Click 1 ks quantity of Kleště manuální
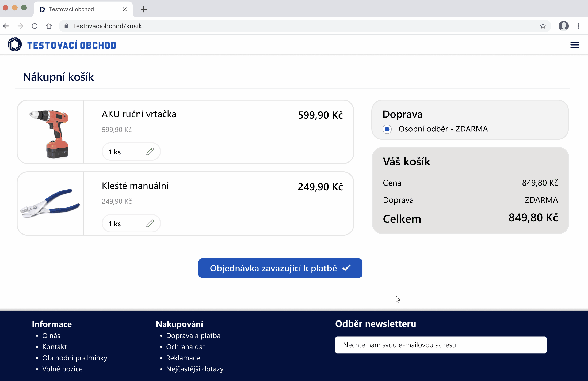This screenshot has height=381, width=588. pyautogui.click(x=115, y=224)
